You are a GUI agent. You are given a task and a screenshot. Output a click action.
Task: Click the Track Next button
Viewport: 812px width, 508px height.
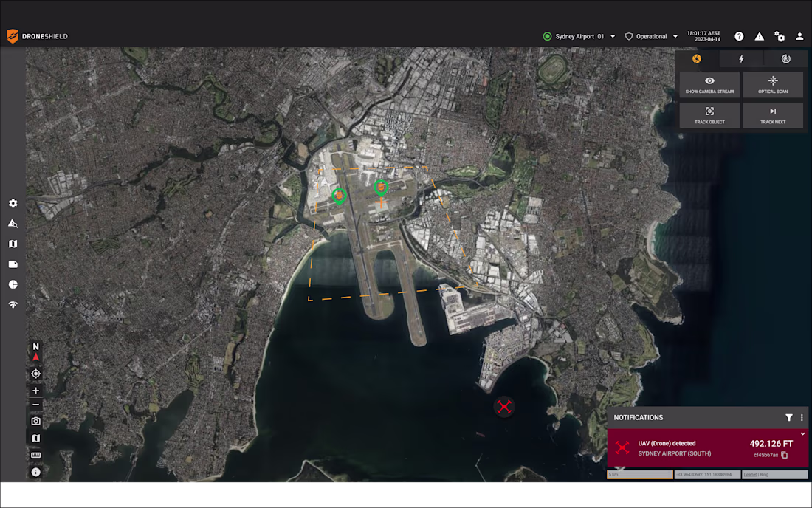(x=773, y=115)
